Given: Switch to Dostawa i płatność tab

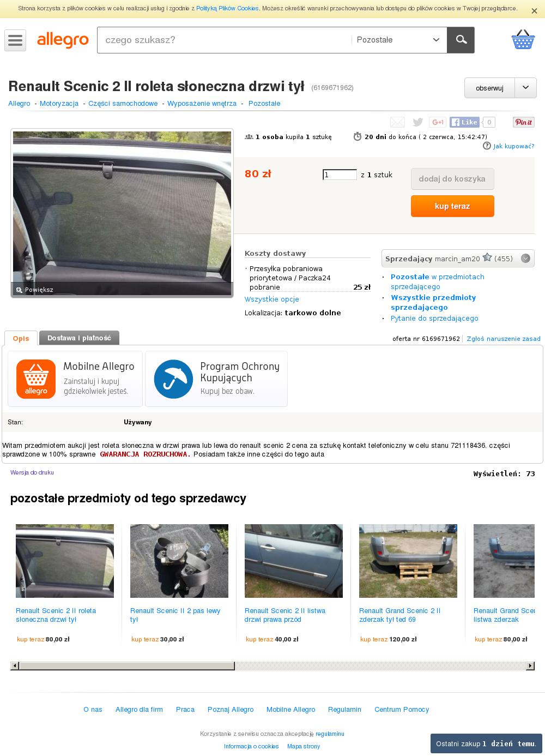Looking at the screenshot, I should 79,338.
